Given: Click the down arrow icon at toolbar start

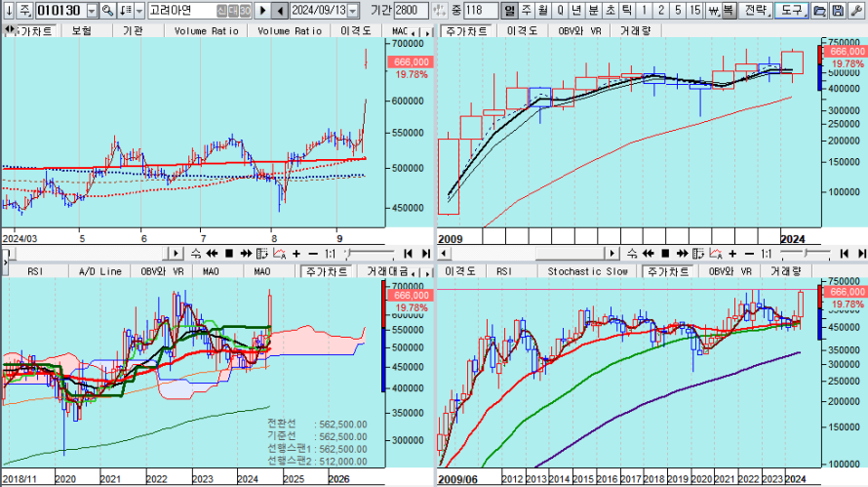Looking at the screenshot, I should coord(9,10).
